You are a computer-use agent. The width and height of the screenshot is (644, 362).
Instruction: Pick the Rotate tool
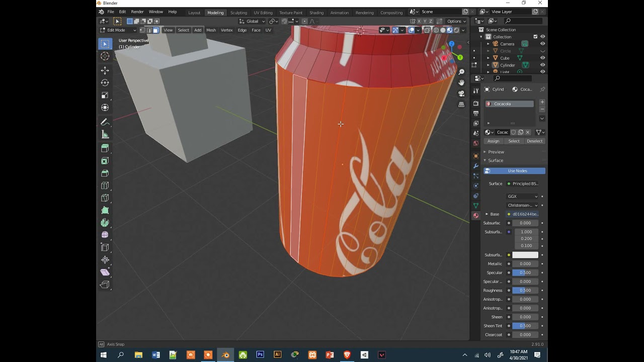tap(105, 82)
